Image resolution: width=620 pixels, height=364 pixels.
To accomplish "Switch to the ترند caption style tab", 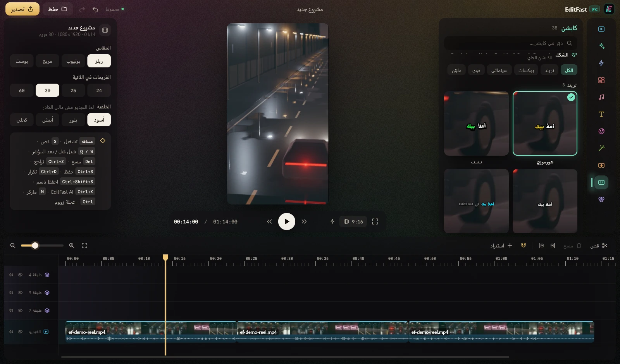I will [x=549, y=70].
